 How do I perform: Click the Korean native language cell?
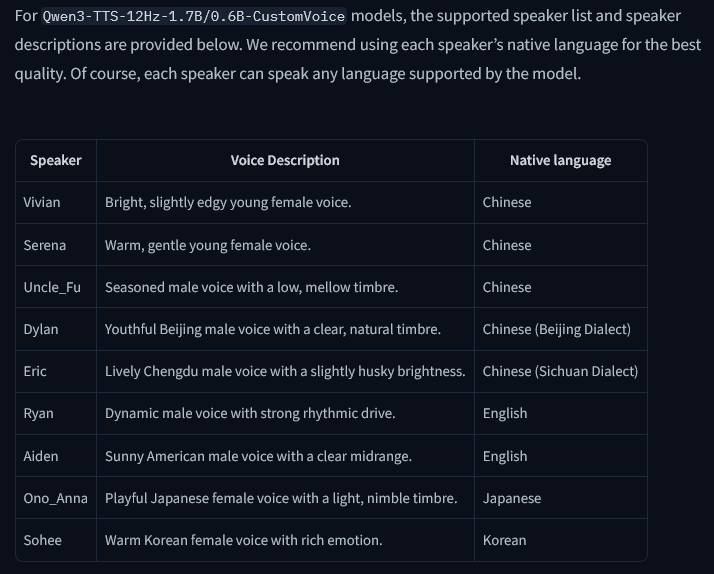504,540
